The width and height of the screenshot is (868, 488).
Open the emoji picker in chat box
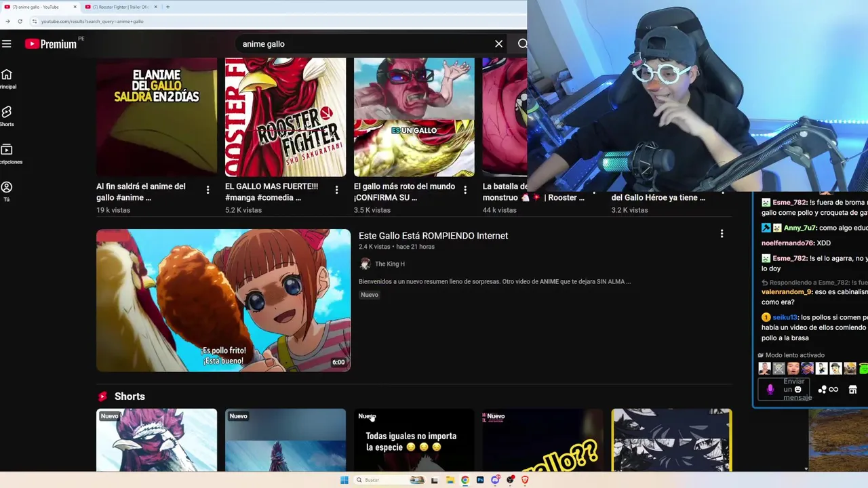[x=797, y=390]
